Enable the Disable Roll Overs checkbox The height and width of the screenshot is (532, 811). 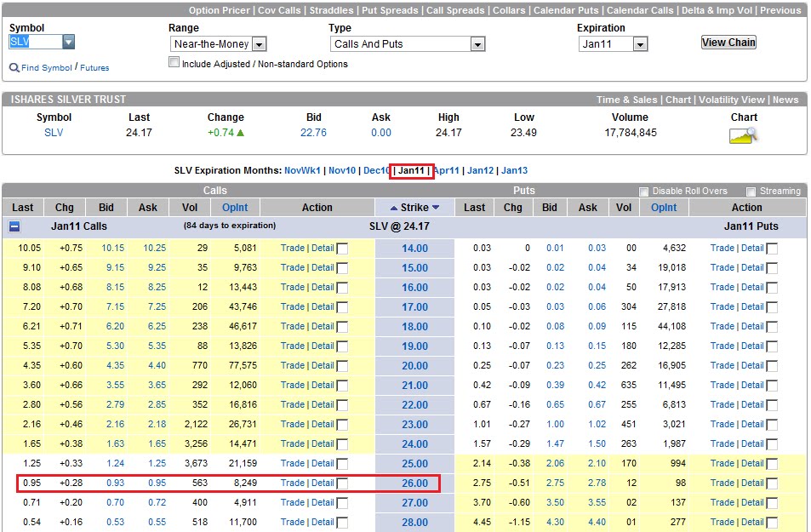tap(643, 192)
